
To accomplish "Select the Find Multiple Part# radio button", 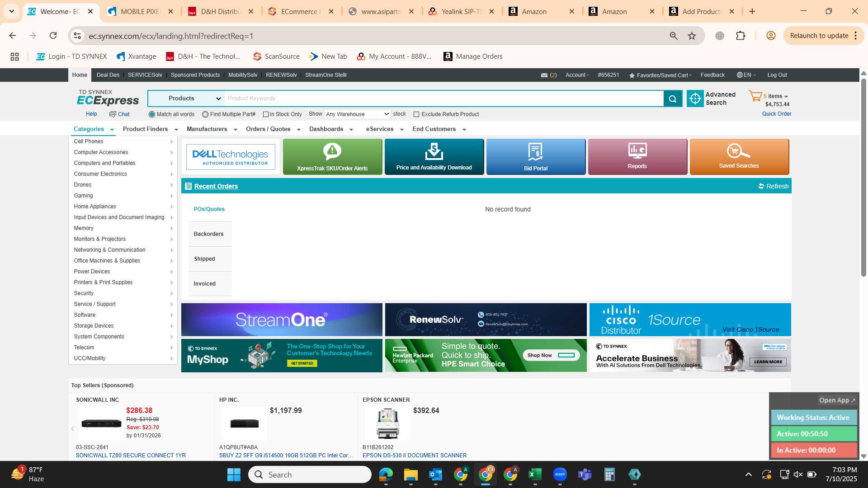I will coord(205,114).
